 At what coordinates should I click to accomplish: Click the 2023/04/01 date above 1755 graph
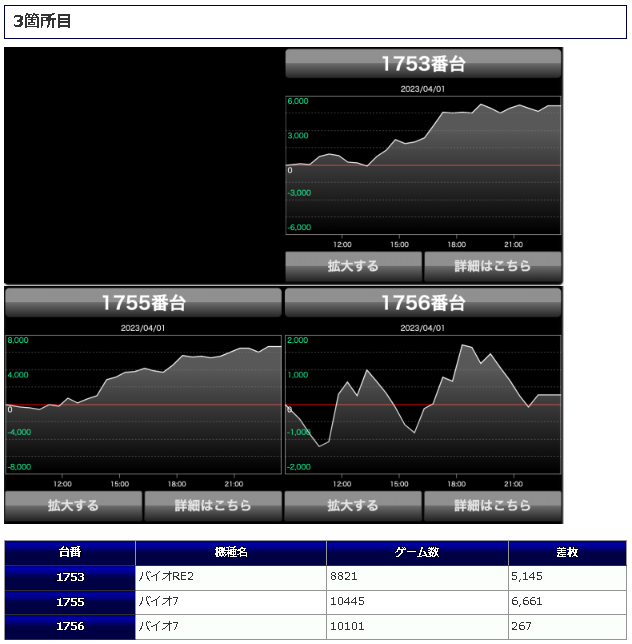143,328
